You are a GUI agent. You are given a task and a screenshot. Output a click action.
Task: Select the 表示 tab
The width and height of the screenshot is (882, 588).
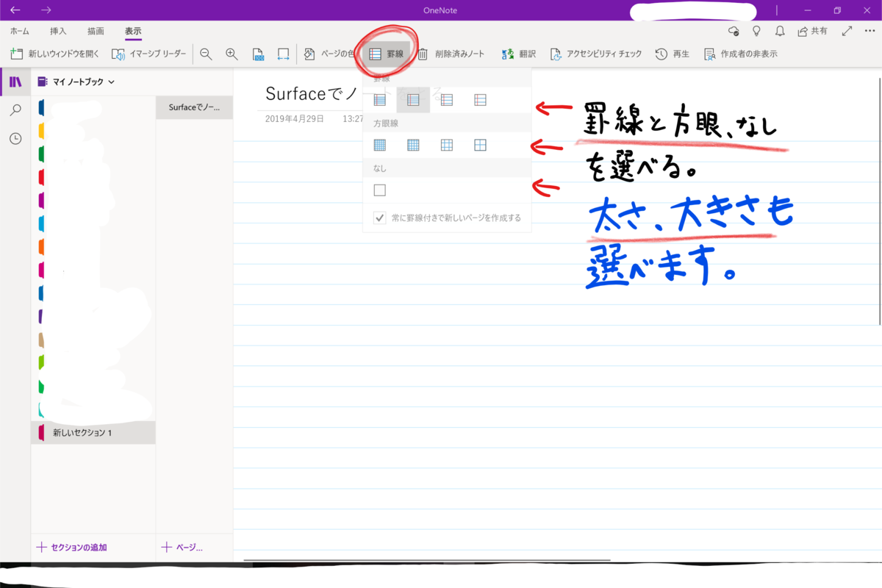(x=133, y=32)
